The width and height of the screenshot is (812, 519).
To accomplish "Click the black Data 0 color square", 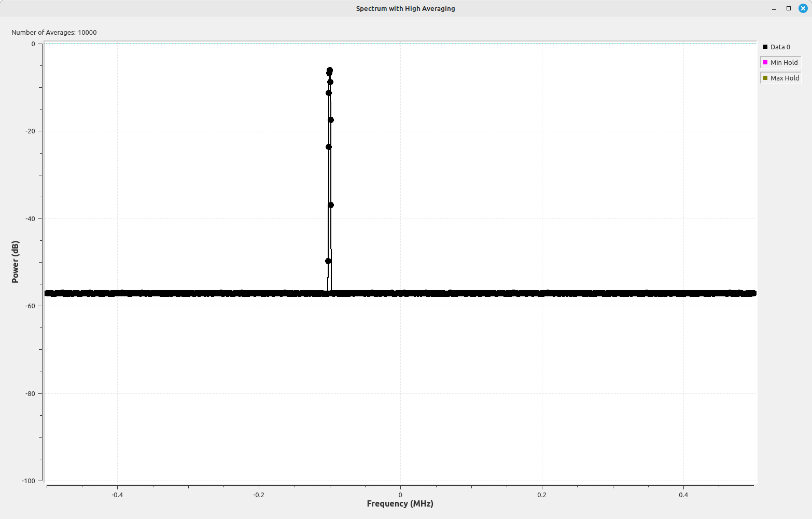I will [x=765, y=47].
